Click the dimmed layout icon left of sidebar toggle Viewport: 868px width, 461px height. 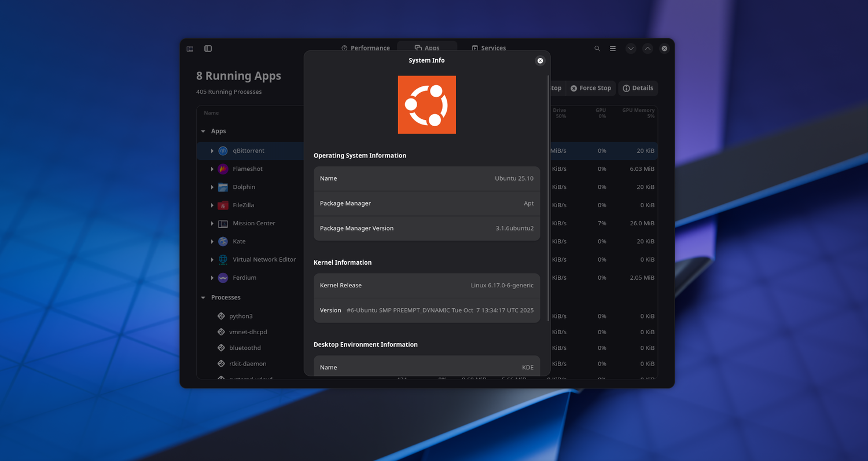[x=190, y=49]
